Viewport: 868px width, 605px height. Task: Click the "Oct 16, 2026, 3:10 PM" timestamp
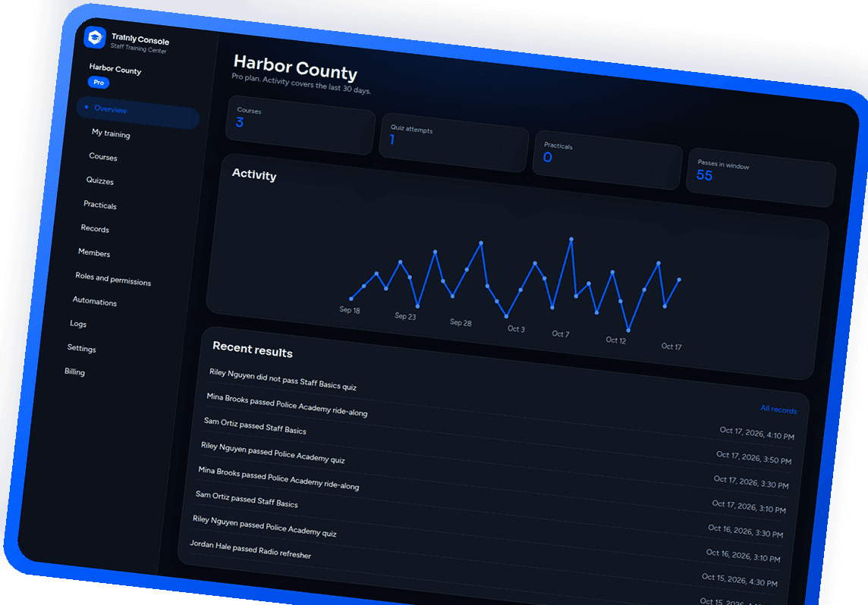click(743, 555)
